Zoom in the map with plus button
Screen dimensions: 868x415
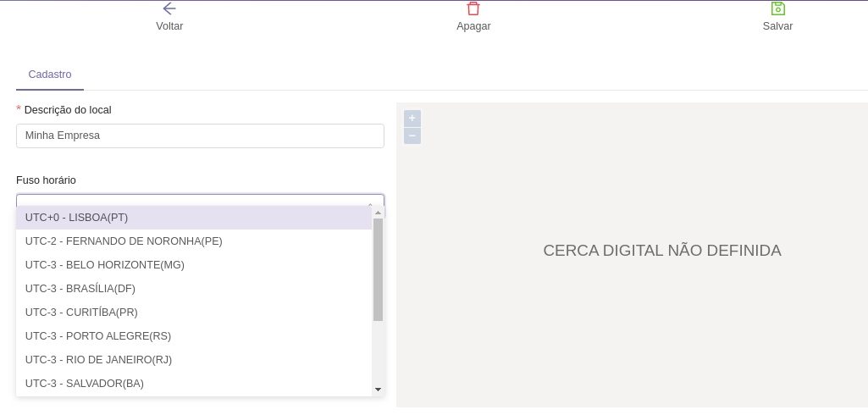pos(412,119)
